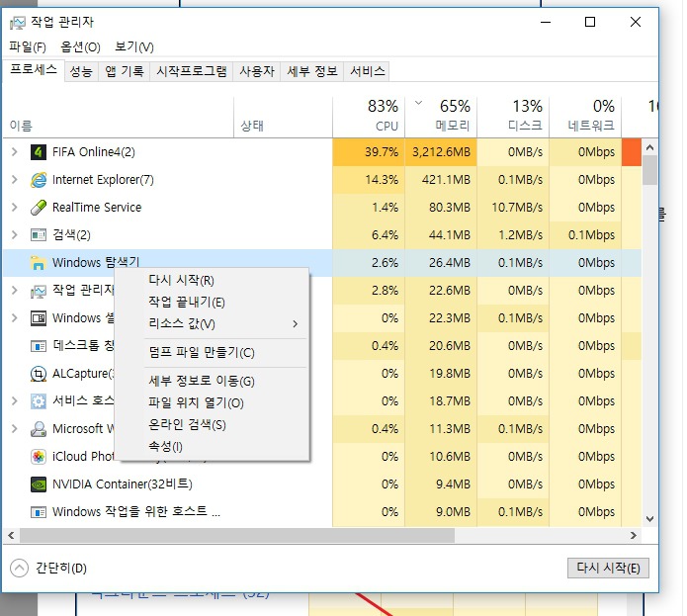Switch to the 세부 정보 tab
This screenshot has height=616, width=687.
click(312, 71)
